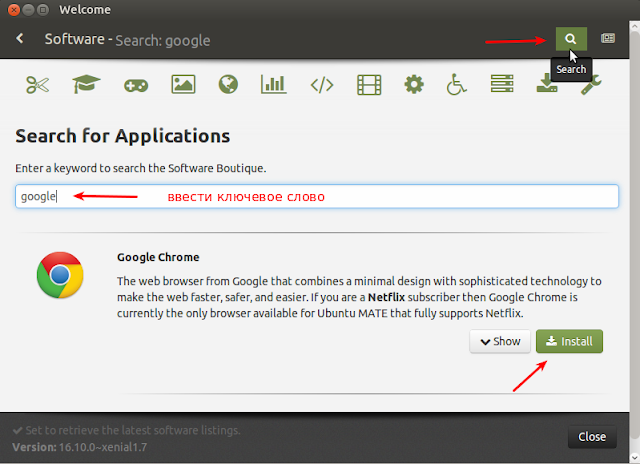Screen dimensions: 640x464
Task: Open the Fixes wrench category
Action: point(591,85)
